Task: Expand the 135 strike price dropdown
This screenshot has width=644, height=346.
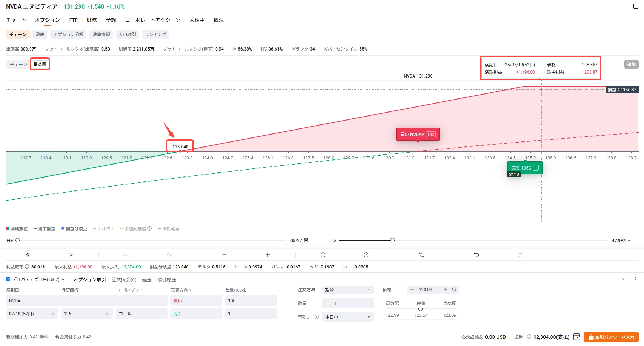Action: [x=86, y=314]
